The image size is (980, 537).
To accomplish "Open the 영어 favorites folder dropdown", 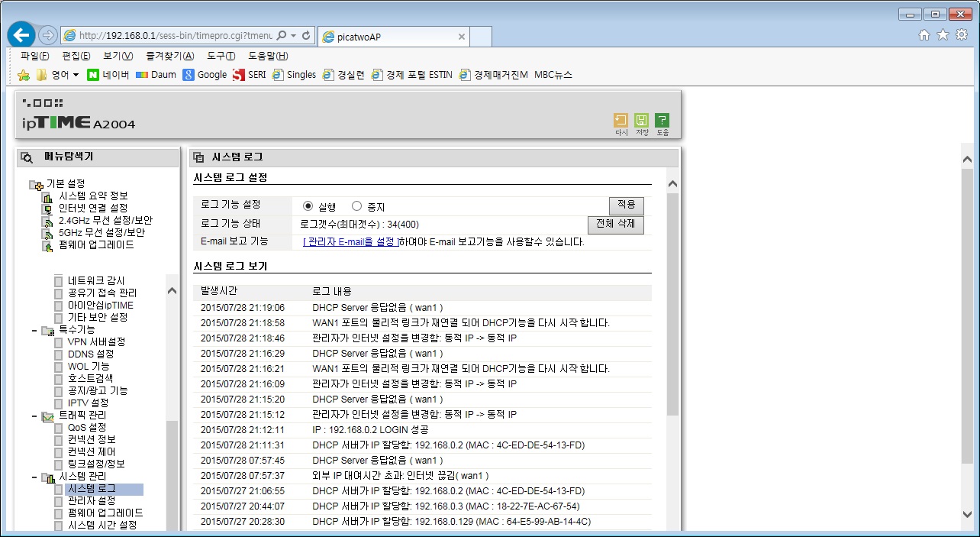I will click(x=58, y=75).
